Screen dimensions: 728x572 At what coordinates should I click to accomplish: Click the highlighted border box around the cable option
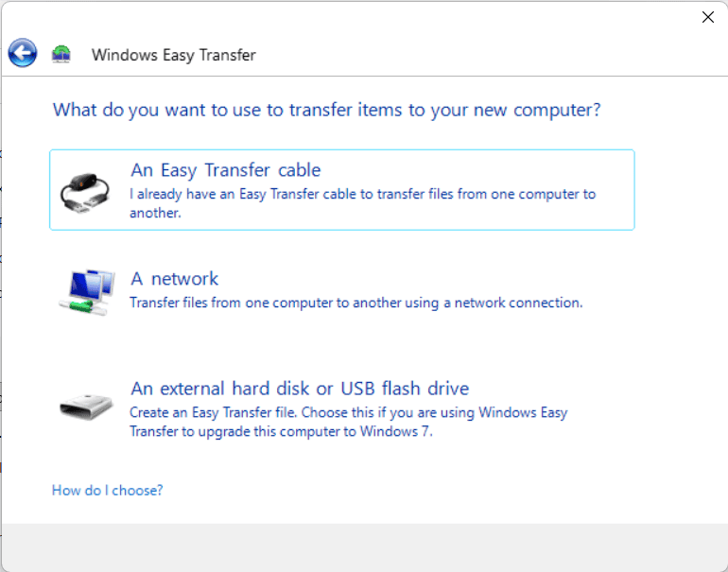pyautogui.click(x=342, y=190)
